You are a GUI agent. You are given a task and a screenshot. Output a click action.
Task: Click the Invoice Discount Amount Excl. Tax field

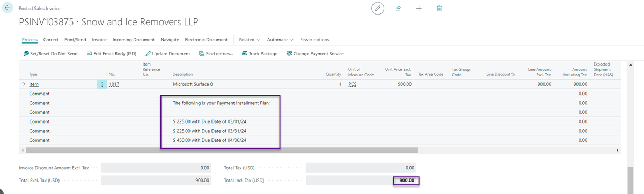pos(157,168)
